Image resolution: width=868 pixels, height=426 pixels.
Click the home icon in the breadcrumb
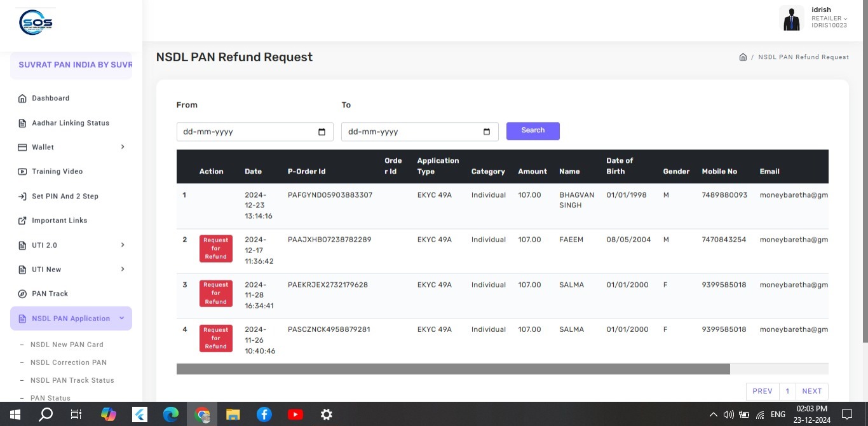742,57
